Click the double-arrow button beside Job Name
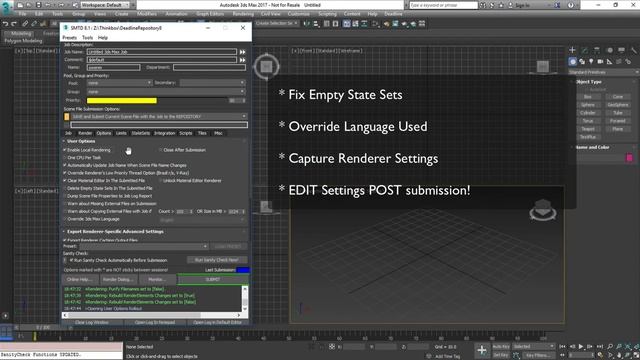640x360 pixels. pyautogui.click(x=242, y=52)
